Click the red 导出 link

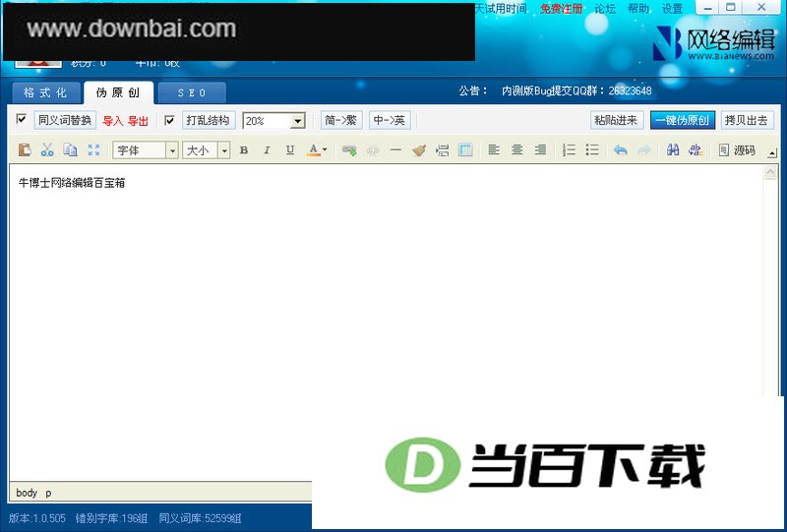point(138,121)
